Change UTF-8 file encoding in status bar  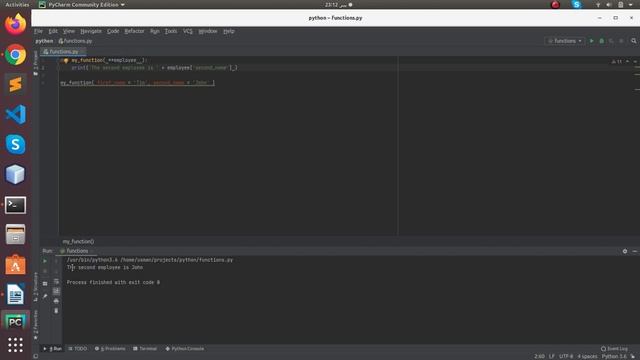coord(566,356)
